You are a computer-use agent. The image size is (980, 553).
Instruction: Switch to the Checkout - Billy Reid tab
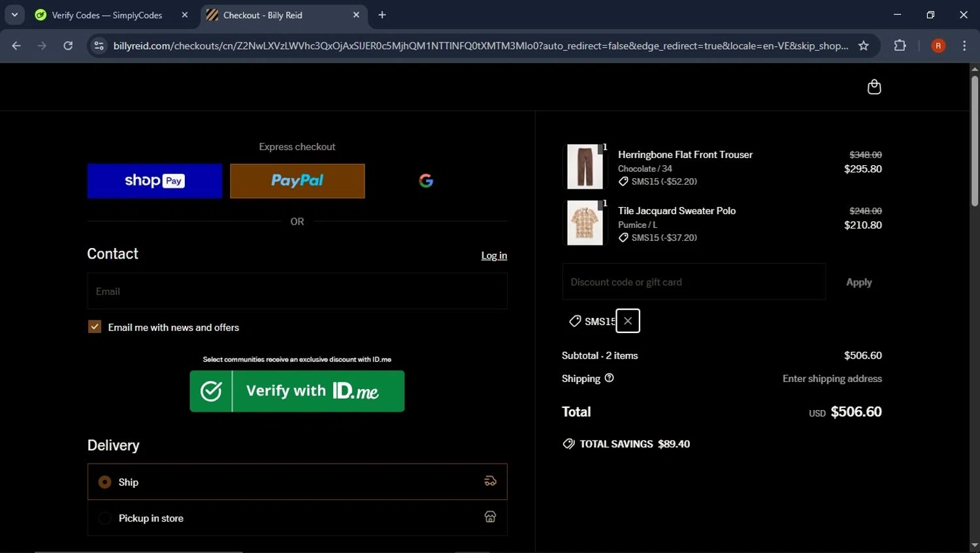point(263,15)
